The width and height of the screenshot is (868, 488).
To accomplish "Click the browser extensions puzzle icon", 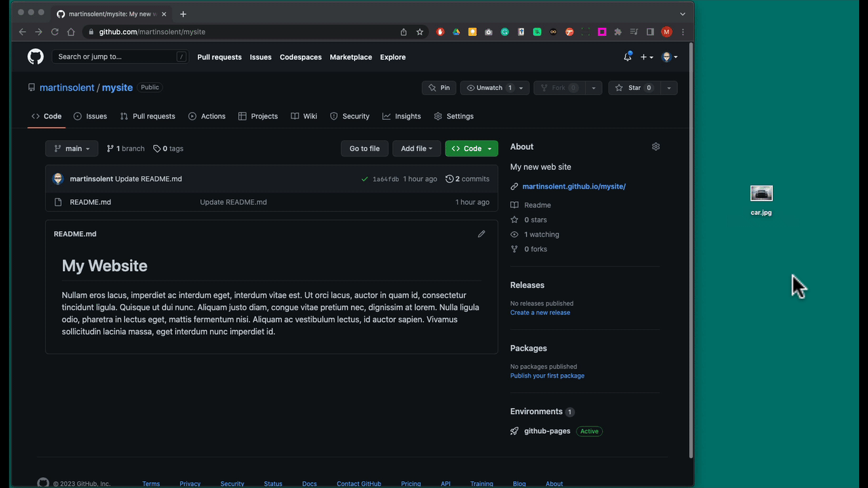I will tap(618, 32).
